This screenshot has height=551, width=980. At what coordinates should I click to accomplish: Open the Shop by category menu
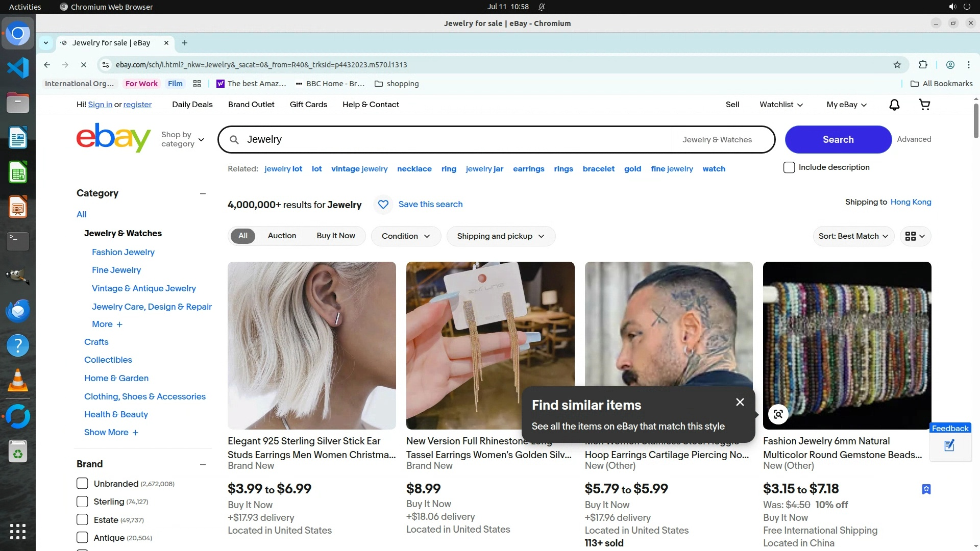[x=182, y=139]
